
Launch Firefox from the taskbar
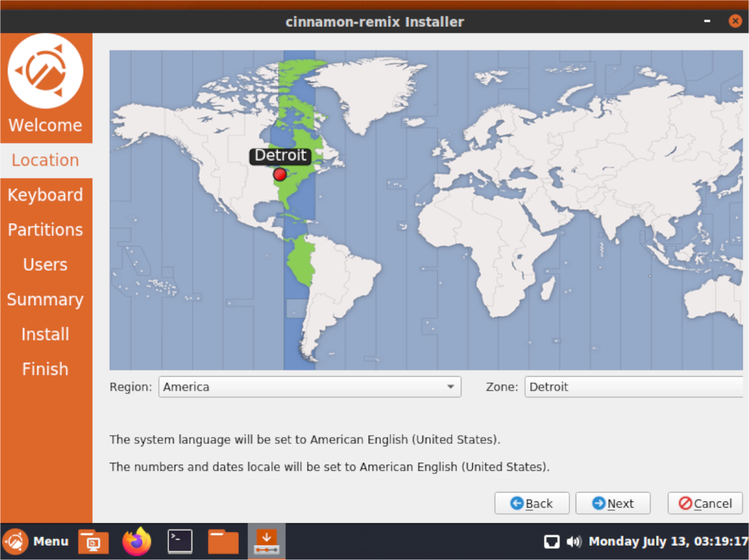pos(137,541)
